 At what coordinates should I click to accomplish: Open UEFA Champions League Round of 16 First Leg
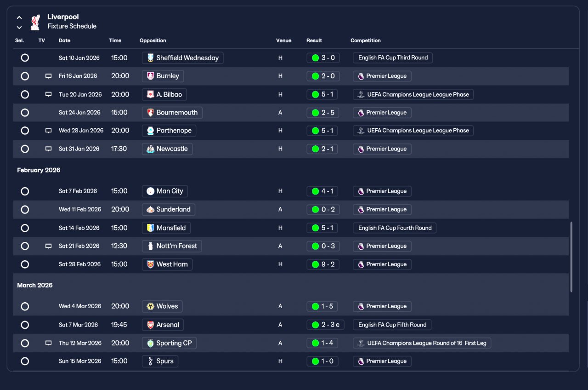click(422, 343)
